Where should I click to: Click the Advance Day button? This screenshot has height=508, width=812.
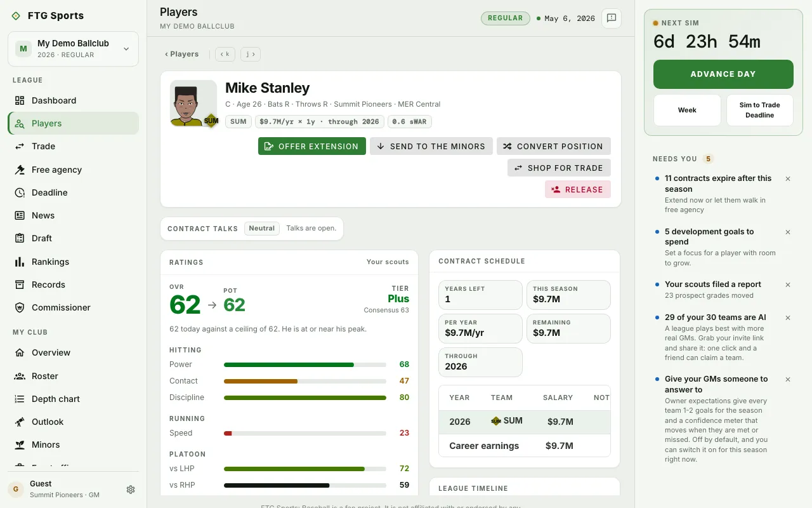click(723, 74)
